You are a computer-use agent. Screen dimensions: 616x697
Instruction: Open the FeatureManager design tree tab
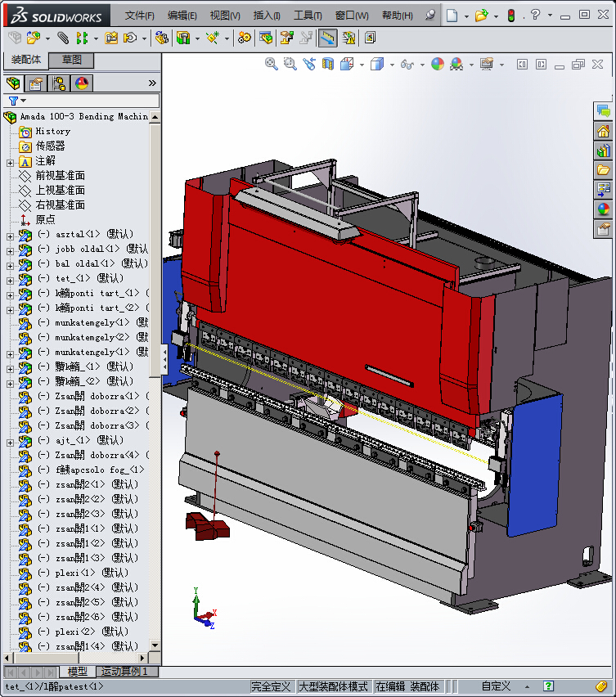pos(13,83)
